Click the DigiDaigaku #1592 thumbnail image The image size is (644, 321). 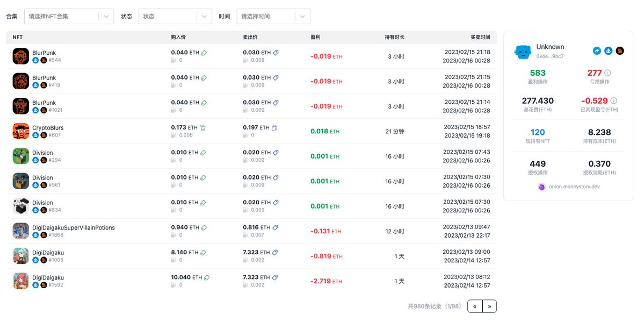point(21,281)
